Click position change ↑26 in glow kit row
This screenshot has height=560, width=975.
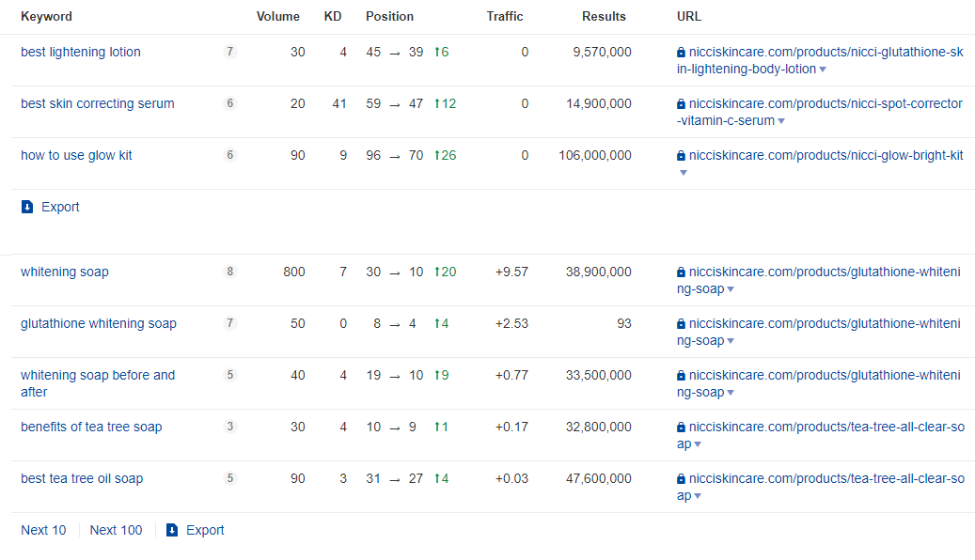click(446, 155)
